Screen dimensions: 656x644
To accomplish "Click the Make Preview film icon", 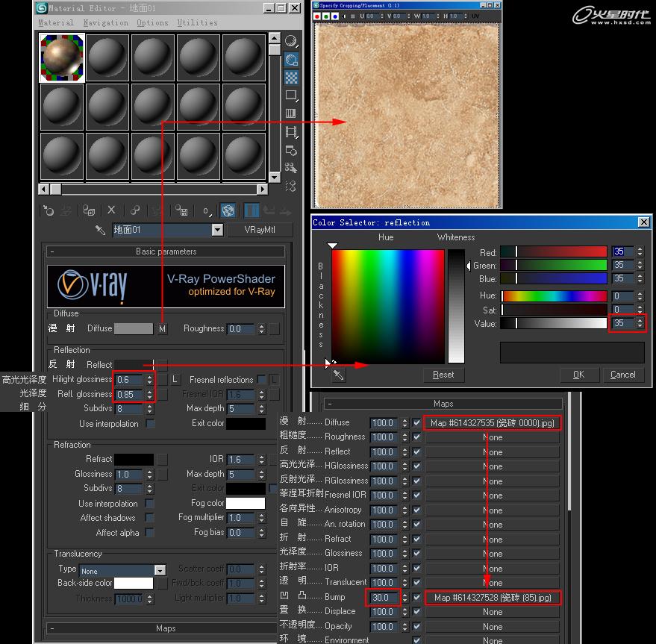I will (291, 132).
